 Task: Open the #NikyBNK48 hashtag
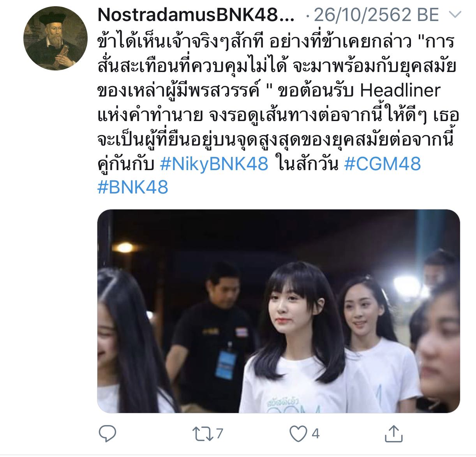(214, 163)
